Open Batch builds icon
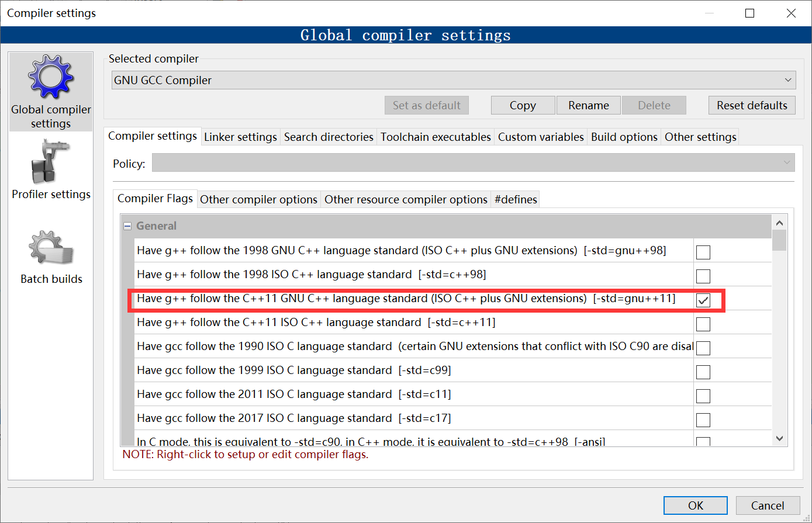This screenshot has width=812, height=523. point(51,247)
